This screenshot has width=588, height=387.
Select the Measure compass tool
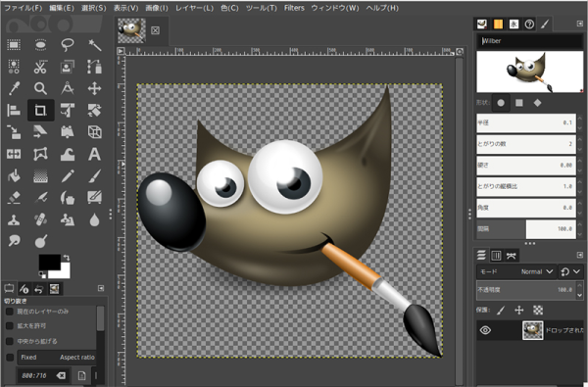(68, 88)
